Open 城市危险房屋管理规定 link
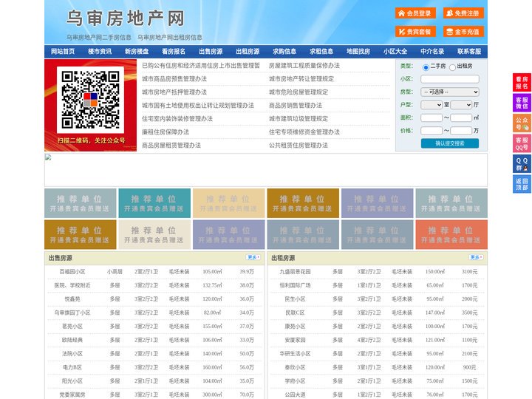The image size is (532, 399). point(299,92)
